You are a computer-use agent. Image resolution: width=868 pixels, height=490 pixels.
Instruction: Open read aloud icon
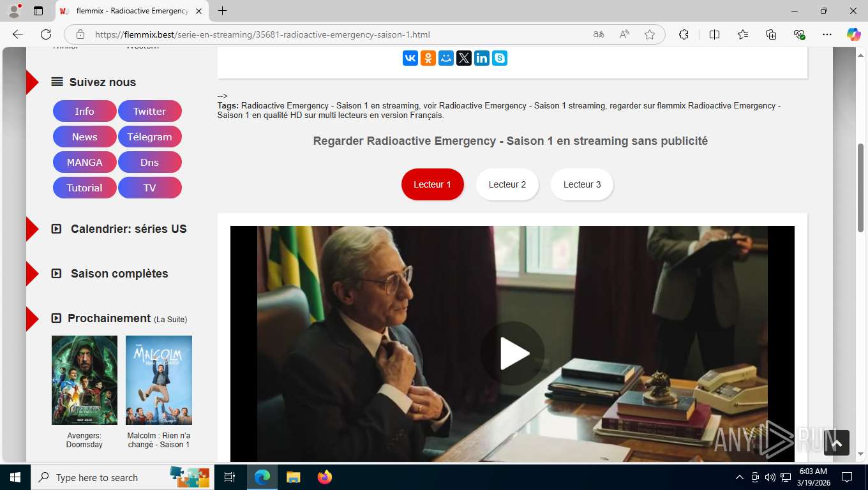click(x=624, y=34)
